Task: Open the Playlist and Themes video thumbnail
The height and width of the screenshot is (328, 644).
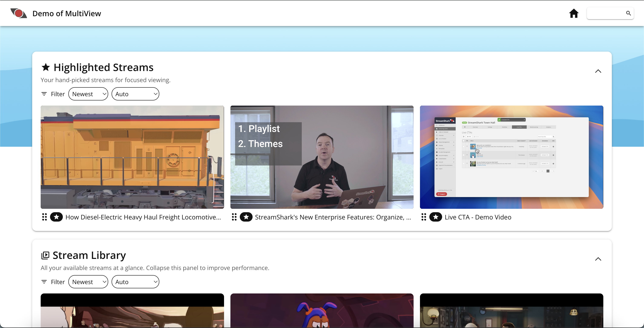Action: point(322,157)
